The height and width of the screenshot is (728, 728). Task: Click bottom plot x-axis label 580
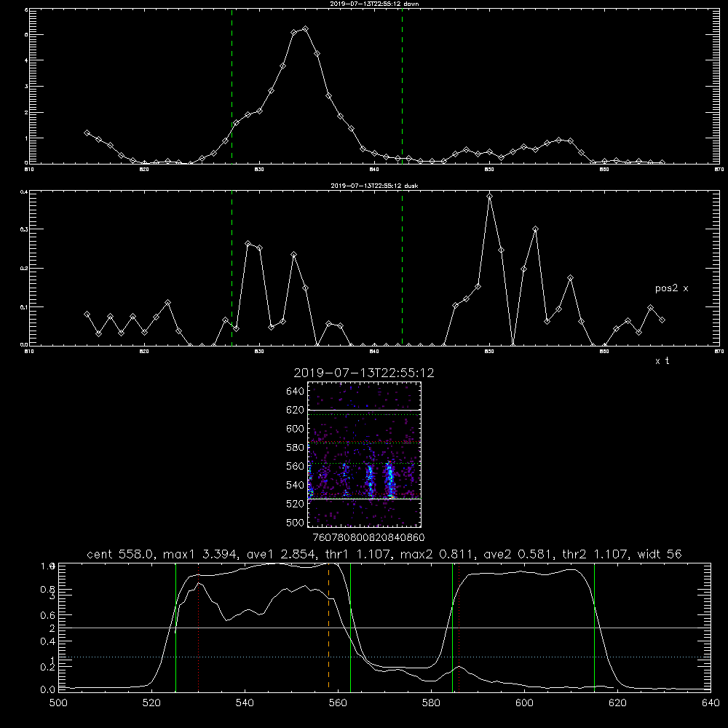[x=431, y=703]
